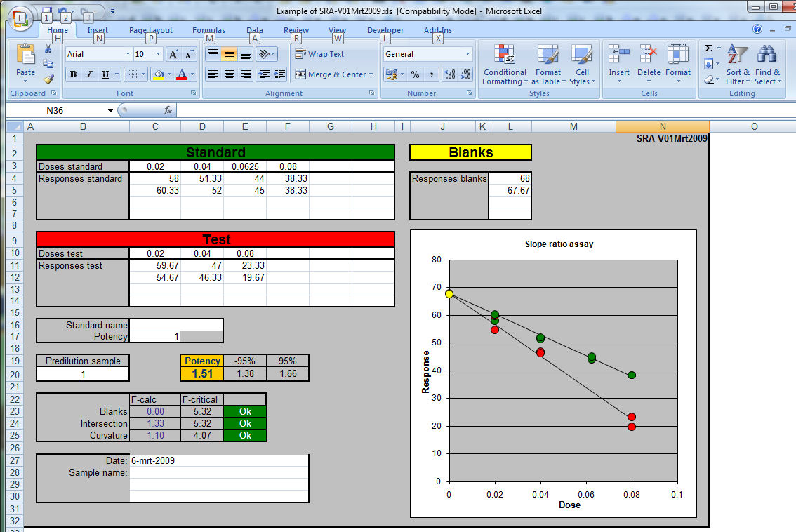The width and height of the screenshot is (796, 532).
Task: Click the AutoSum sigma icon
Action: [x=709, y=48]
